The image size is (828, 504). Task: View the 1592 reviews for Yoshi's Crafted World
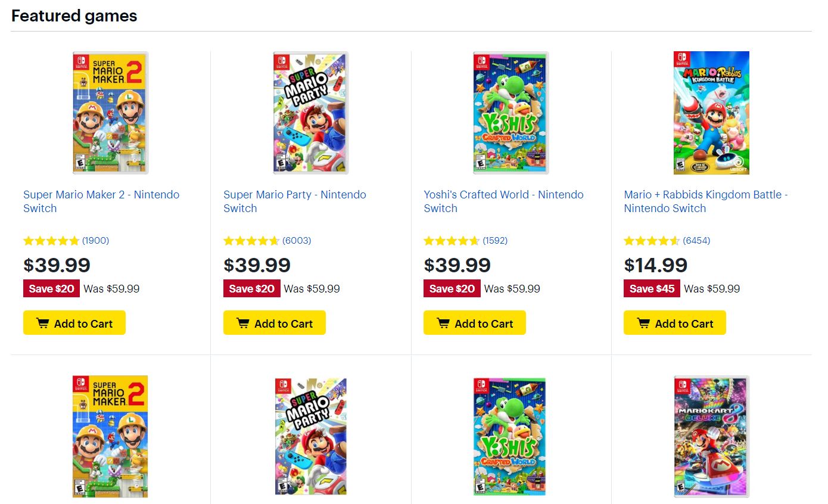pos(495,241)
